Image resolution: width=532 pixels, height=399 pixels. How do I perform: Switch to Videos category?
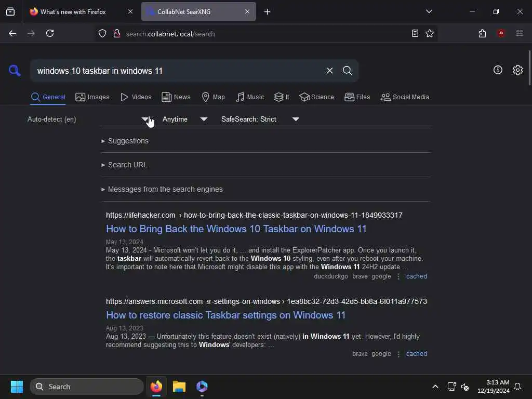pyautogui.click(x=136, y=97)
